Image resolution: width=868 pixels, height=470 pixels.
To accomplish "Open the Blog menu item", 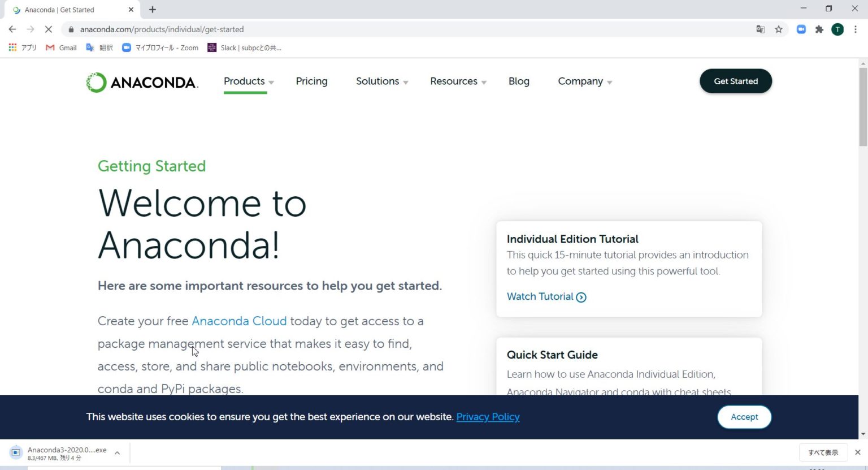I will pos(518,81).
